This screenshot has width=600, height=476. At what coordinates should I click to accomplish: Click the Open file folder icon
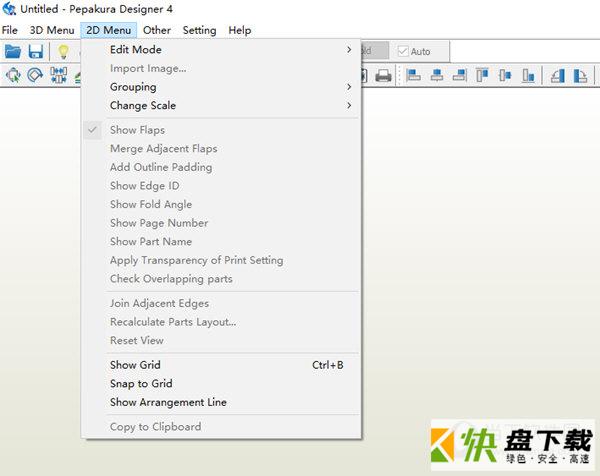13,51
